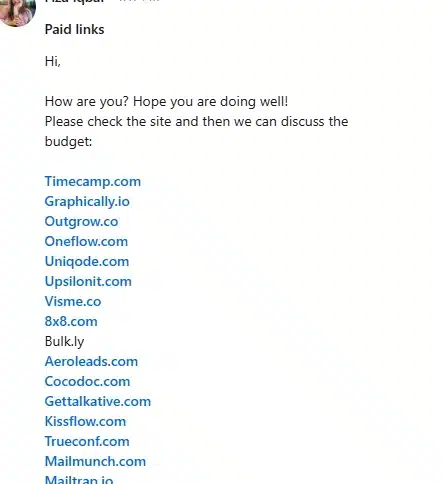The image size is (443, 484).
Task: Visit the Visme.co link
Action: click(x=73, y=302)
